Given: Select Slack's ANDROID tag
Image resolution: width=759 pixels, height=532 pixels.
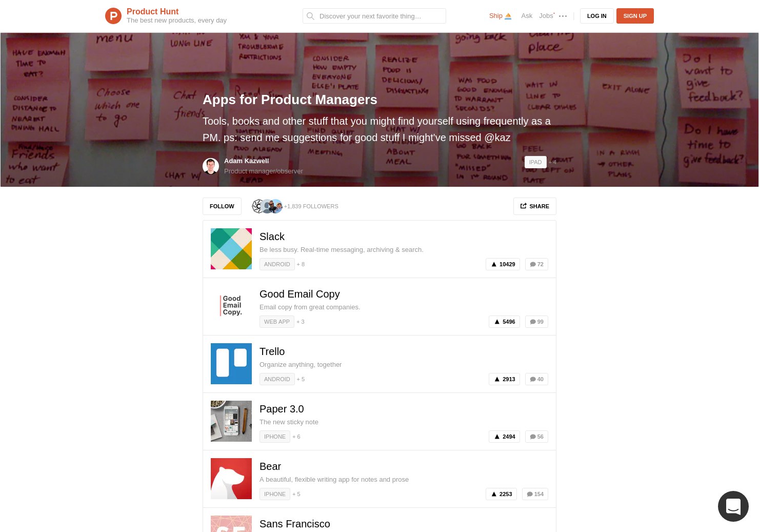Looking at the screenshot, I should (x=277, y=264).
